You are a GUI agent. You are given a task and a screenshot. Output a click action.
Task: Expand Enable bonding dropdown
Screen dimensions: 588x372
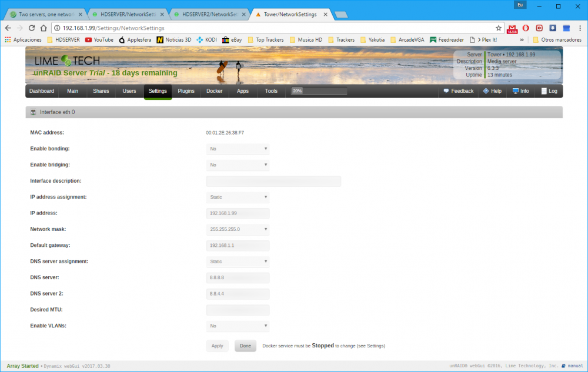238,149
